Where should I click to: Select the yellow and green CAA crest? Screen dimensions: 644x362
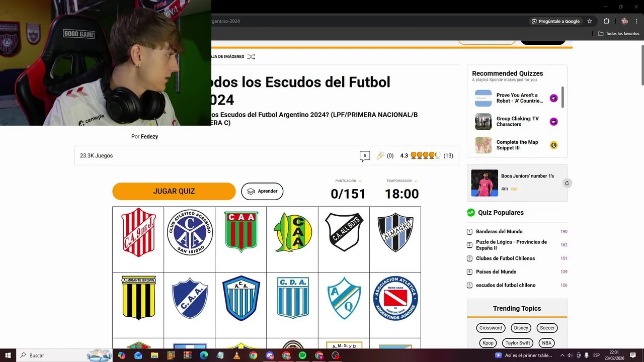point(292,233)
